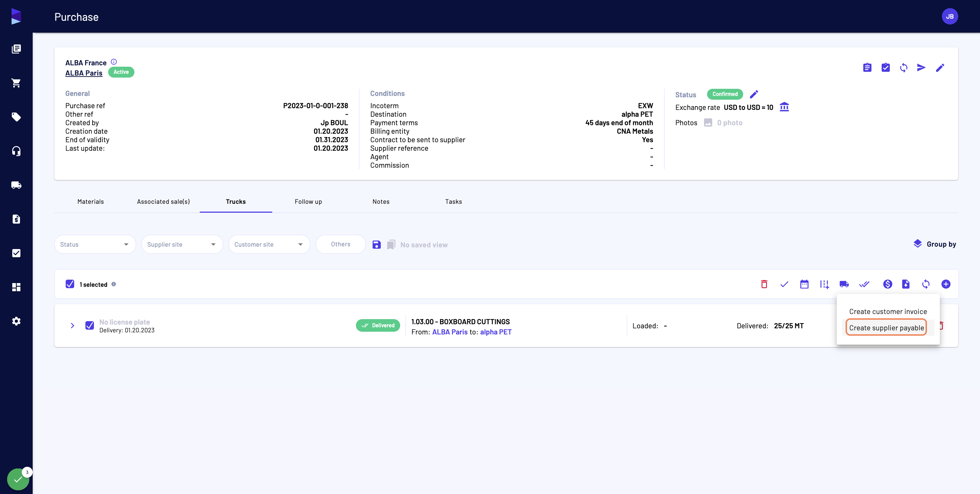980x494 pixels.
Task: Select Create customer invoice menu entry
Action: [888, 311]
